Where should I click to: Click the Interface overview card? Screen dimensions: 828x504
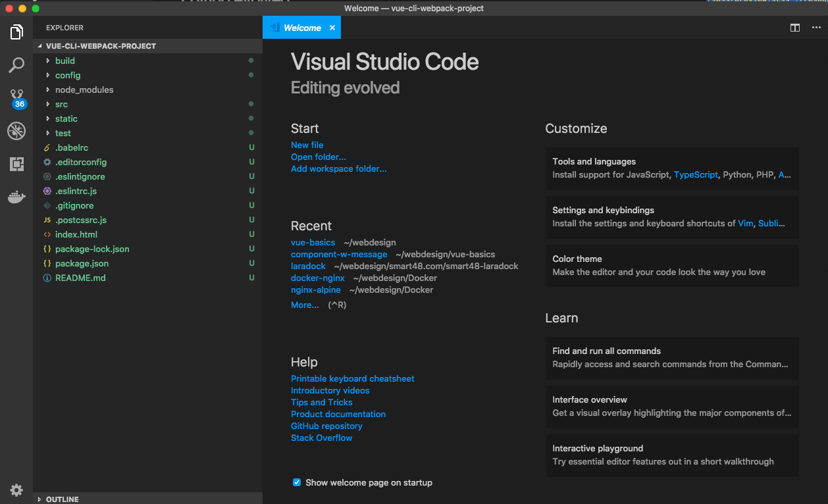tap(673, 407)
